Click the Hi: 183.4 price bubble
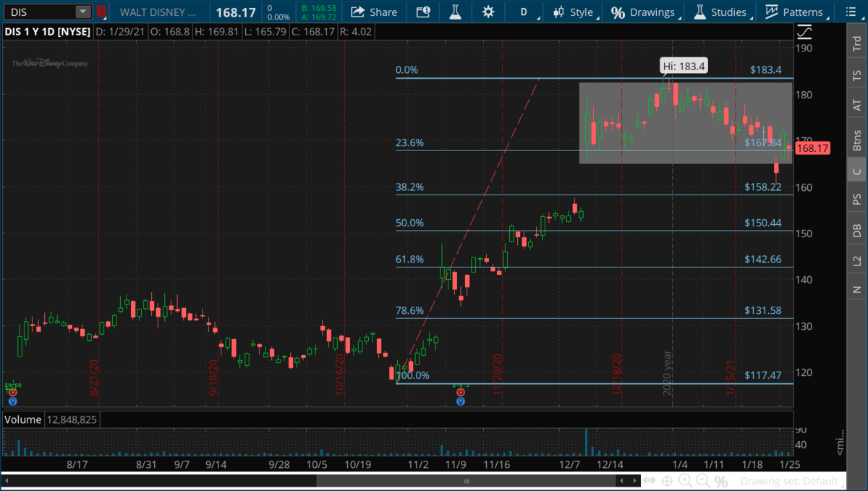This screenshot has width=868, height=491. (x=684, y=67)
